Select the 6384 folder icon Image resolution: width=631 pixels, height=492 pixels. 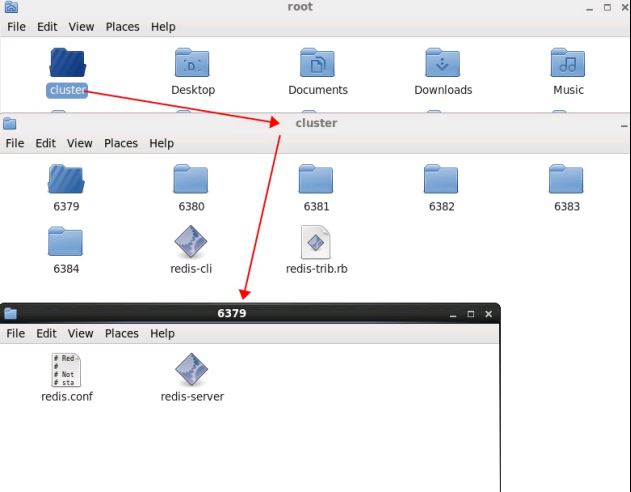click(65, 241)
